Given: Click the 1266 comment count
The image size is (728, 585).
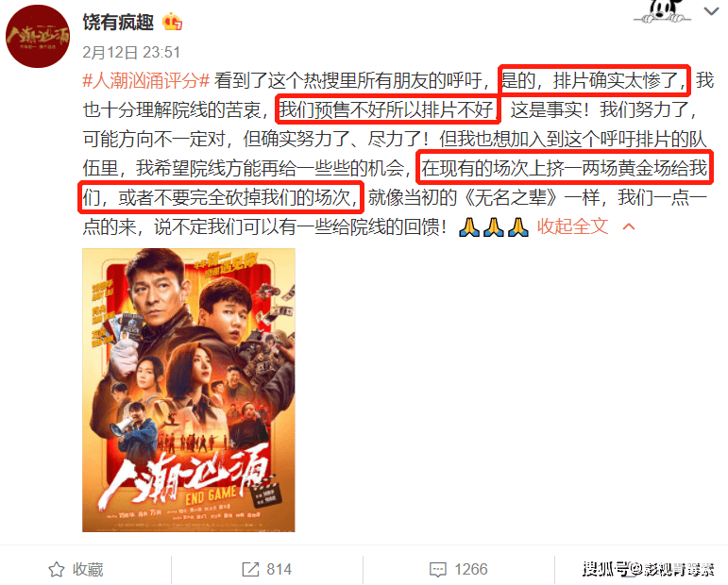Looking at the screenshot, I should (x=471, y=569).
